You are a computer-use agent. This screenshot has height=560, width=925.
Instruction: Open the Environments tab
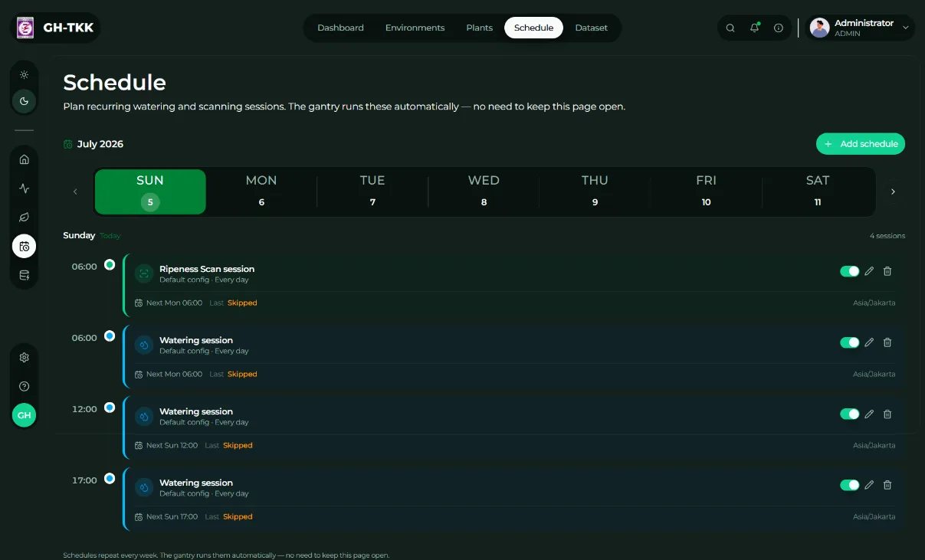tap(415, 28)
